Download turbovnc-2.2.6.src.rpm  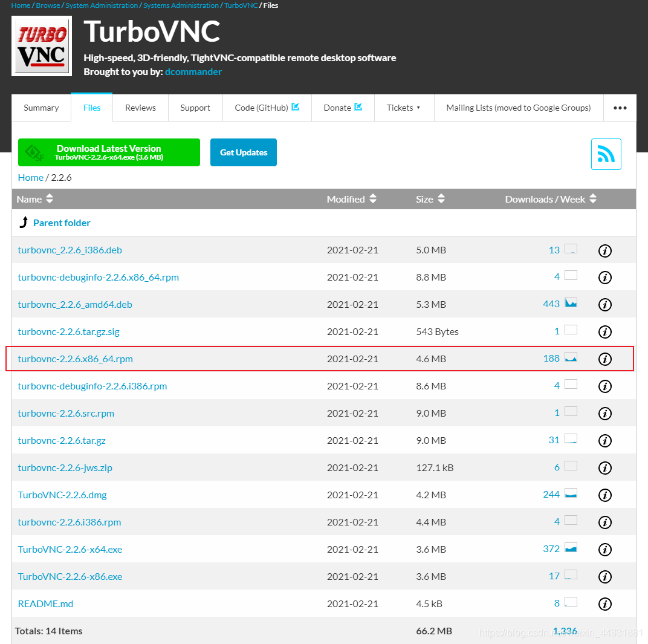coord(66,414)
